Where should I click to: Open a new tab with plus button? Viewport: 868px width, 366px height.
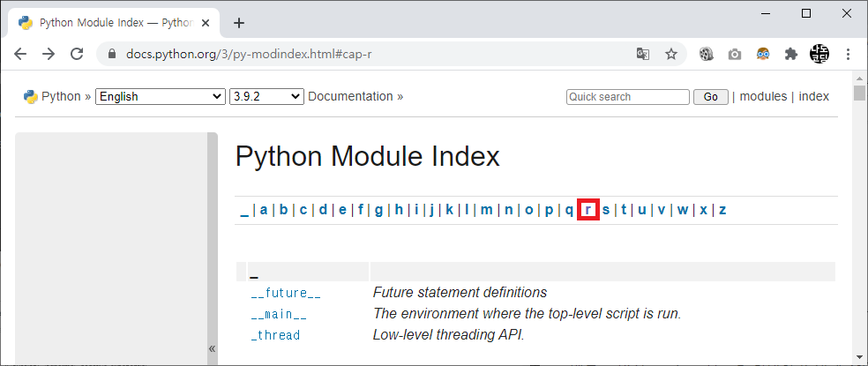[238, 23]
